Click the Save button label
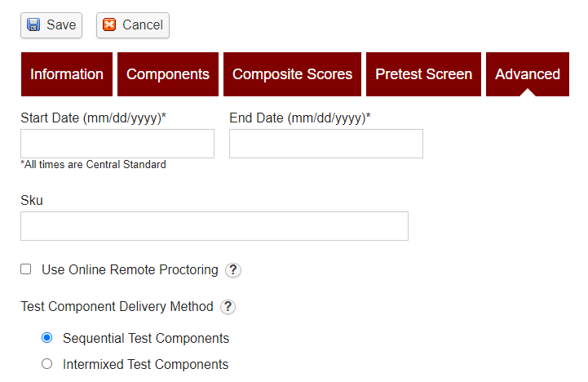This screenshot has width=588, height=382. tap(61, 24)
